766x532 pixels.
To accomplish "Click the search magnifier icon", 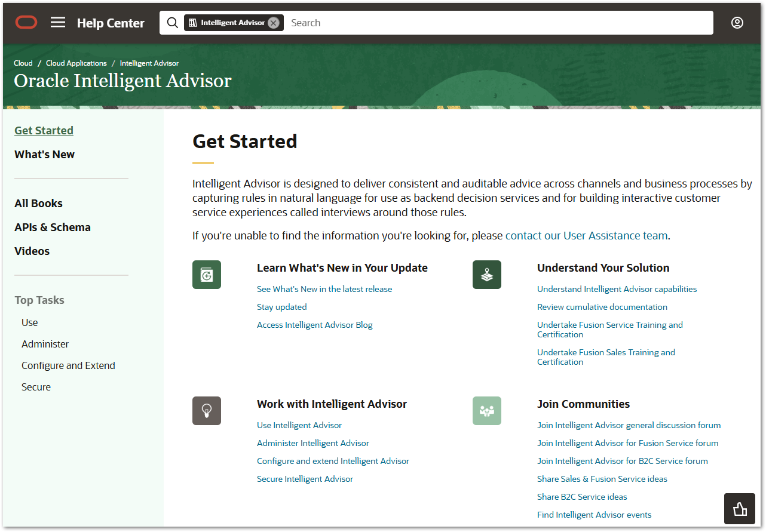I will click(x=173, y=23).
